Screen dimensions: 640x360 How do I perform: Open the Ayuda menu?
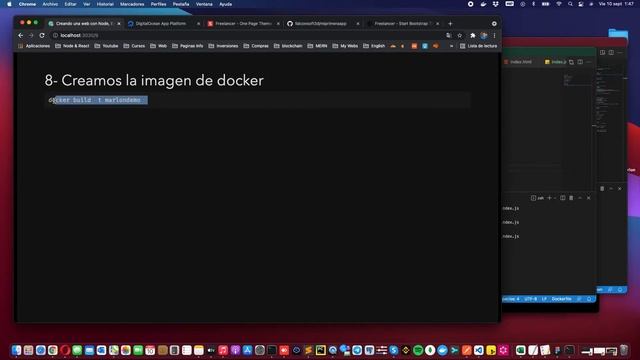pyautogui.click(x=226, y=4)
